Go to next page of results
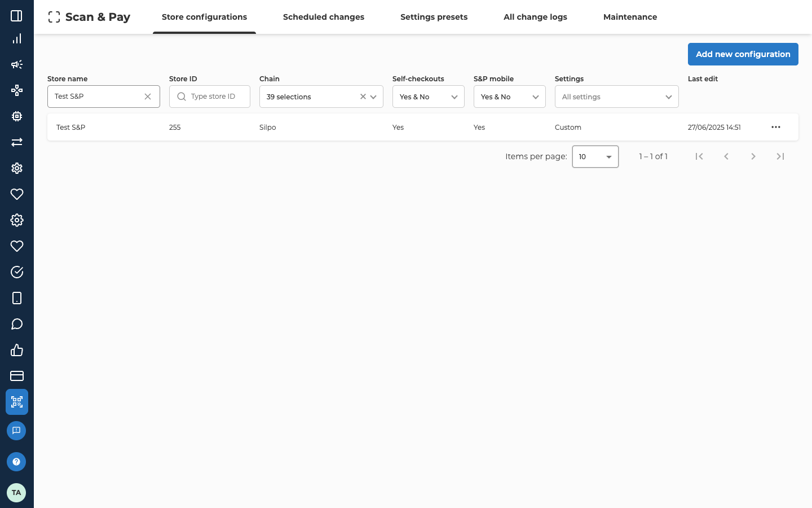812x508 pixels. pyautogui.click(x=753, y=156)
